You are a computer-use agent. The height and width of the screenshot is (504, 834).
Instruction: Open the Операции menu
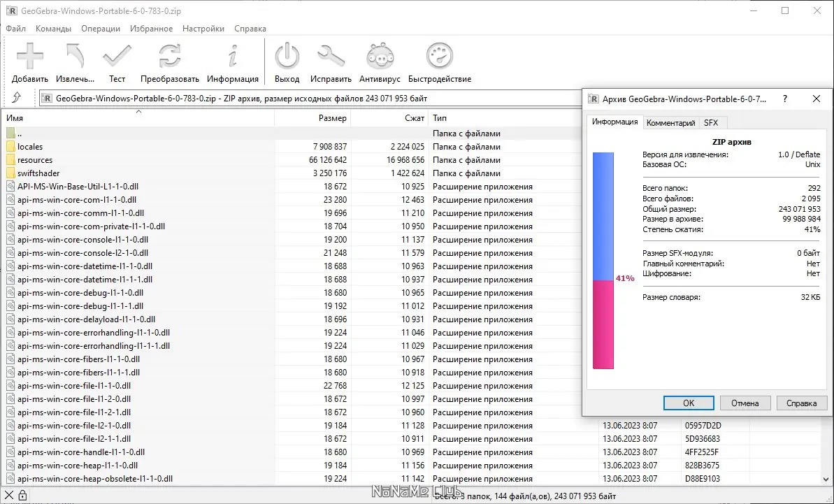click(101, 29)
